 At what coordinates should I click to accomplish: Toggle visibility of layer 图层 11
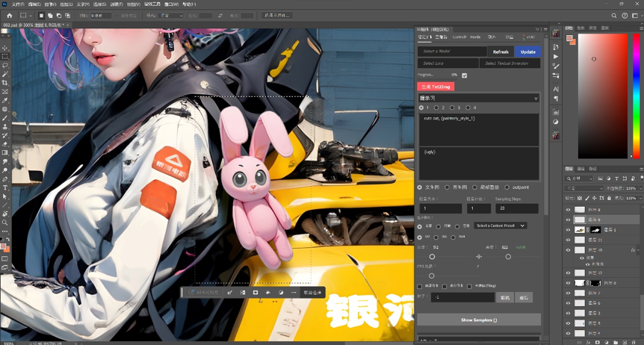[569, 240]
